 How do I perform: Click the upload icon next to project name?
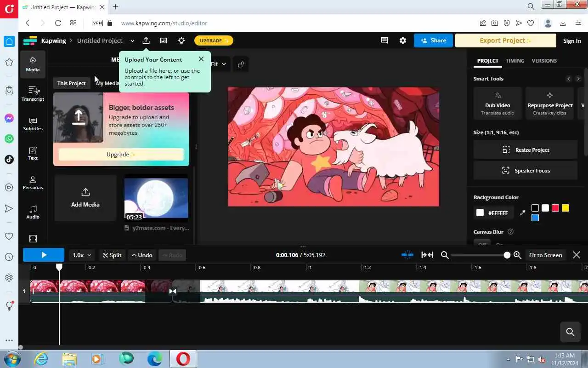[x=146, y=40]
